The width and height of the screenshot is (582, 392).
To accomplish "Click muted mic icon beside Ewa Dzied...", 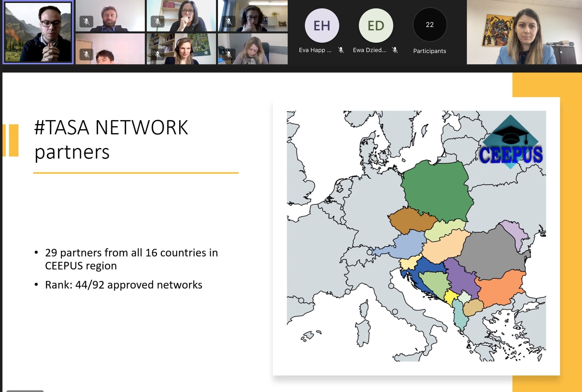I will [395, 50].
